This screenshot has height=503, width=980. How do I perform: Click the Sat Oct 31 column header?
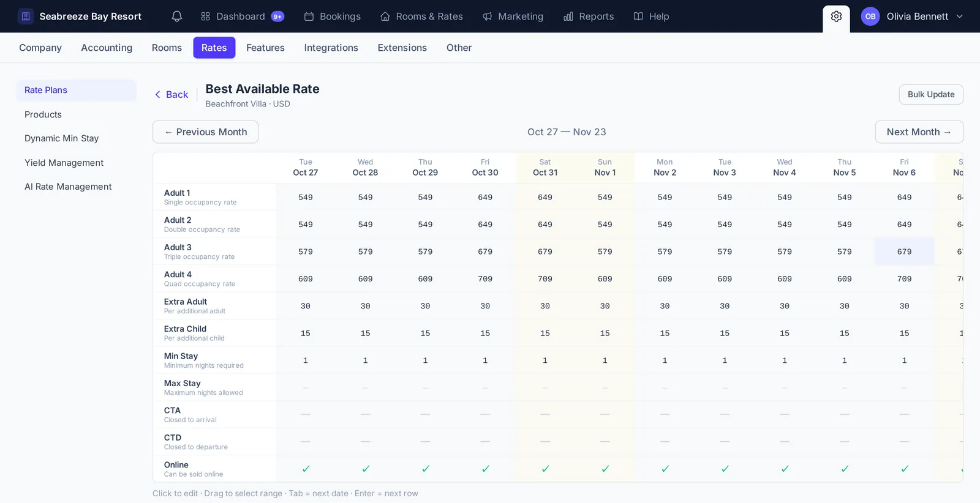point(545,167)
